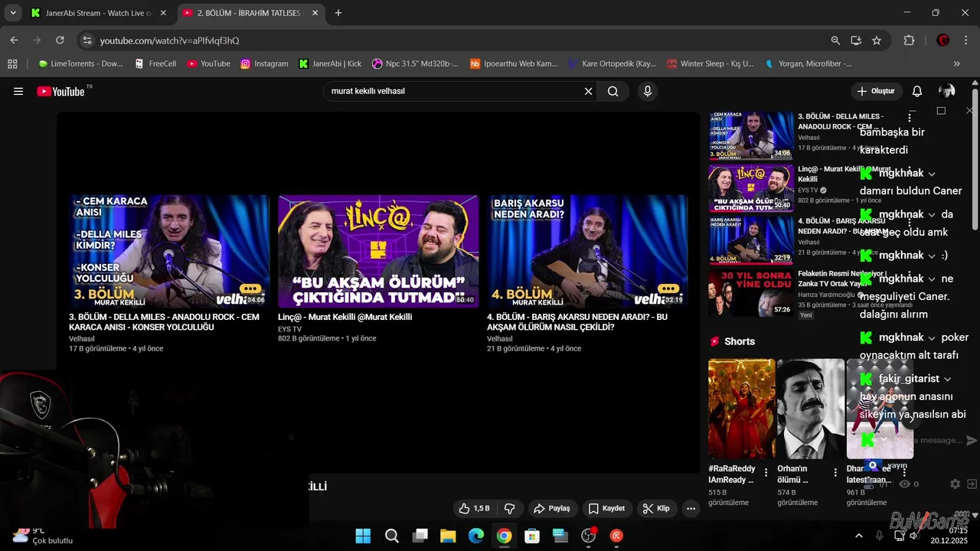The height and width of the screenshot is (551, 980).
Task: Like the video (1,5 B)
Action: pyautogui.click(x=474, y=508)
